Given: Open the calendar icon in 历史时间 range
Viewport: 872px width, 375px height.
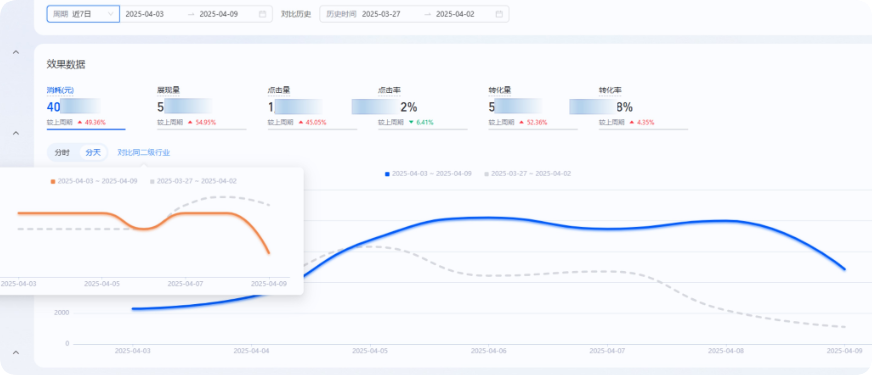Looking at the screenshot, I should pos(499,14).
